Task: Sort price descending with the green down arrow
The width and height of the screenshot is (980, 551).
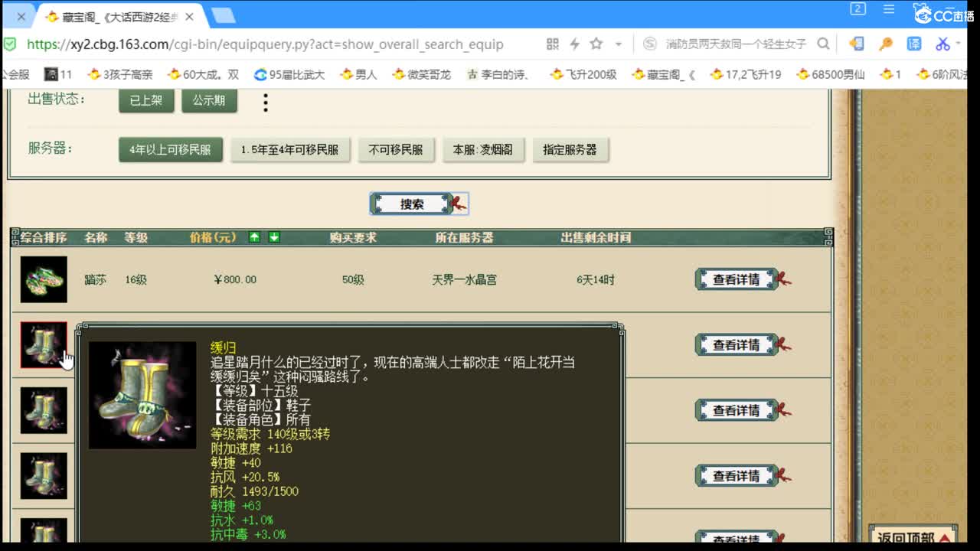Action: tap(274, 237)
